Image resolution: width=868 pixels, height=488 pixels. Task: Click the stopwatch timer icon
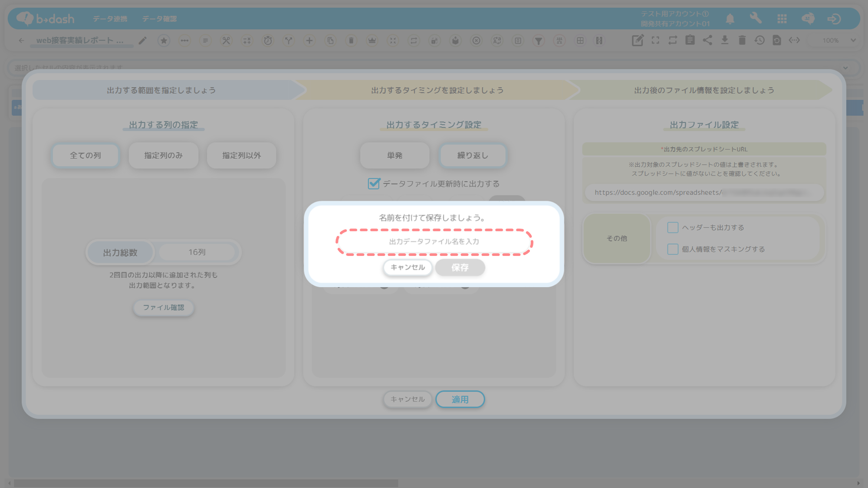coord(268,40)
